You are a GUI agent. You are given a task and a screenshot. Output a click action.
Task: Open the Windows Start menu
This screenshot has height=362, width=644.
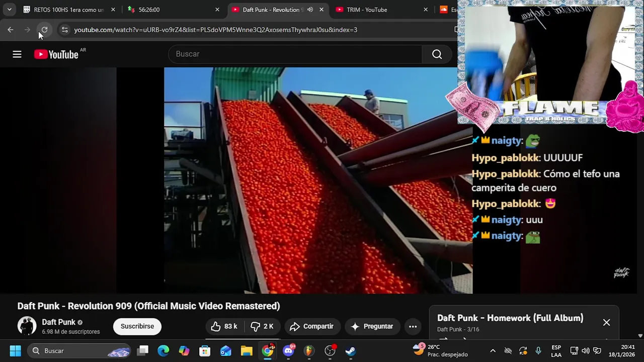[15, 350]
